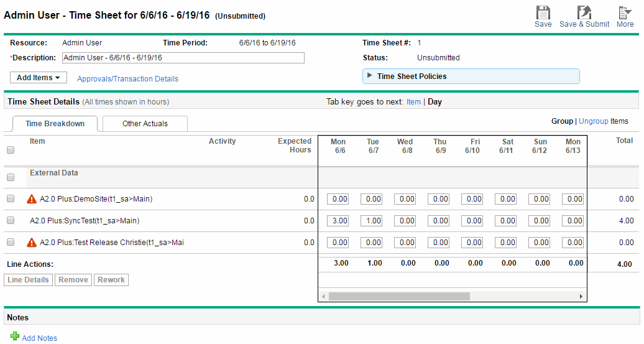The height and width of the screenshot is (344, 644).
Task: Check the External Data group checkbox
Action: (x=11, y=177)
